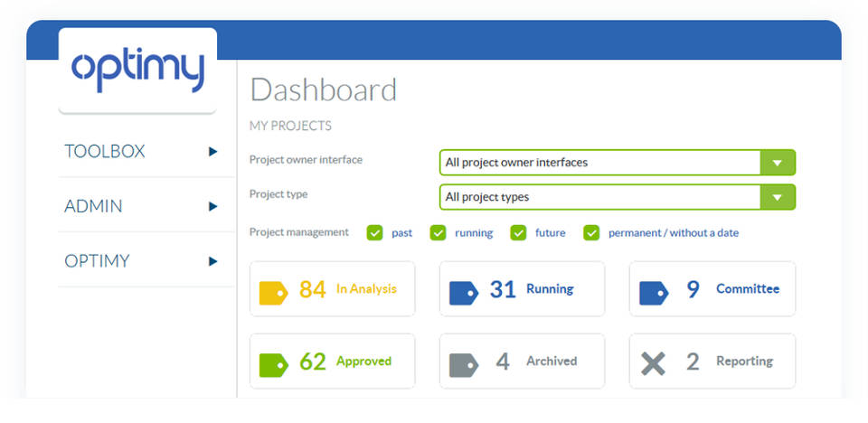Click the yellow In Analysis tag icon
The image size is (868, 423).
coord(273,292)
